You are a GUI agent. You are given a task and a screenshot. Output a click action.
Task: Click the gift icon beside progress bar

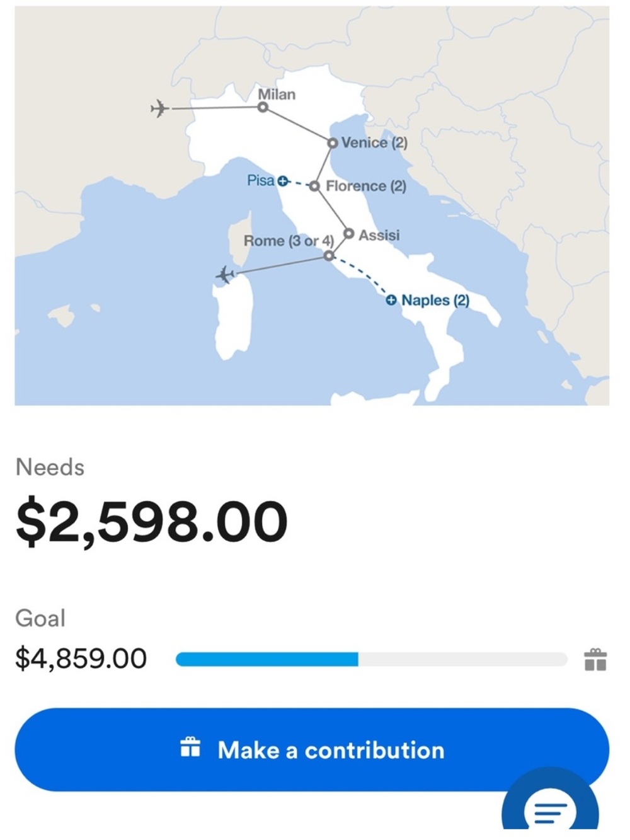click(x=595, y=660)
